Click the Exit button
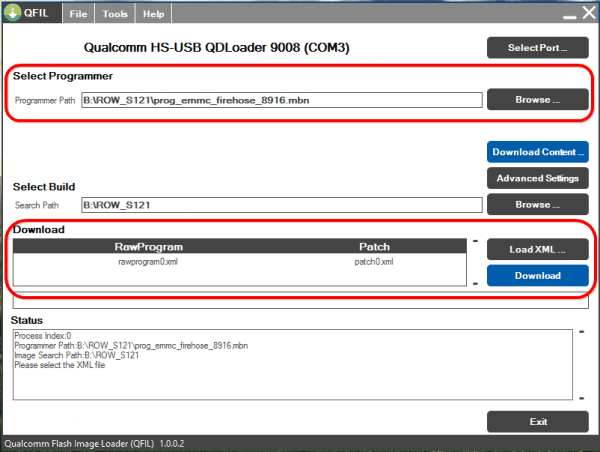The image size is (600, 452). tap(538, 422)
